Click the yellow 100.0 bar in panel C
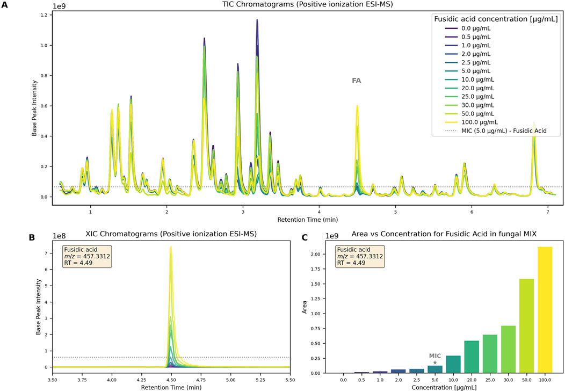565x392 pixels. point(545,310)
